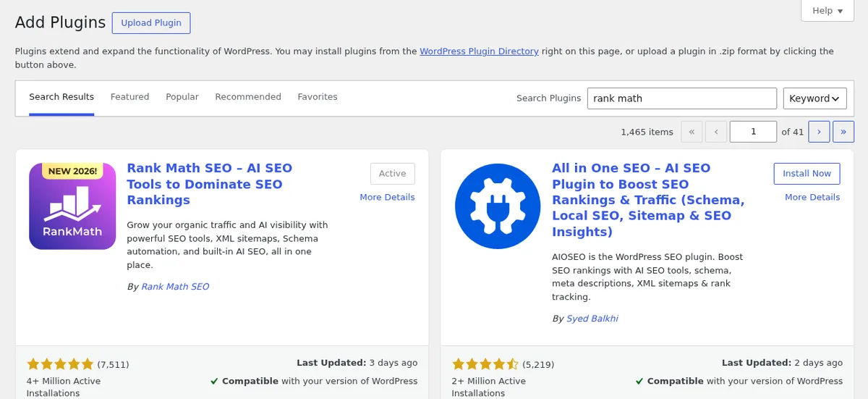This screenshot has height=399, width=868.
Task: Click the Upload Plugin button
Action: tap(151, 22)
